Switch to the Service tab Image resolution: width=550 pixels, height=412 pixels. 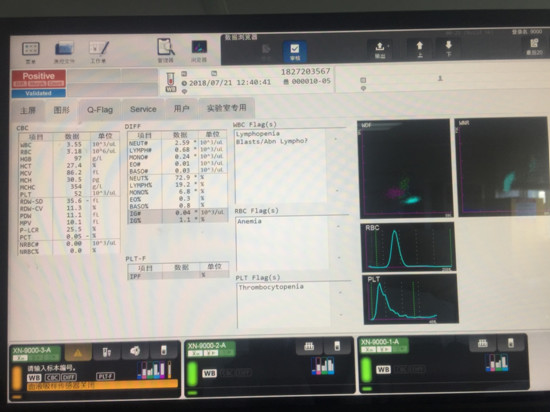tap(143, 109)
